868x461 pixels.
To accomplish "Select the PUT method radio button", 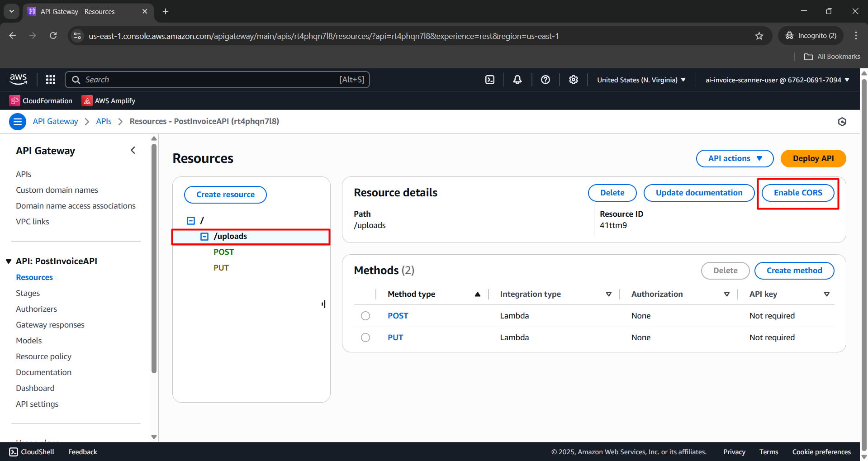I will pos(365,337).
